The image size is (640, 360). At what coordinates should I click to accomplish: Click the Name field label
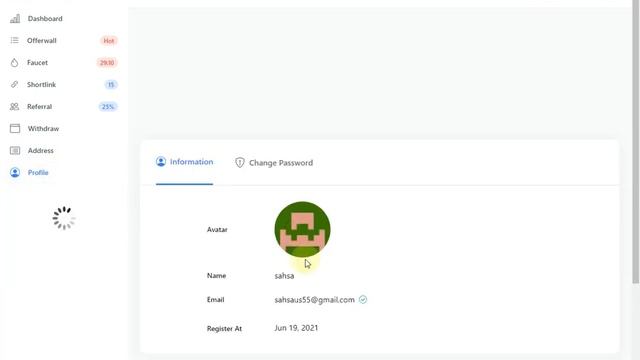216,276
